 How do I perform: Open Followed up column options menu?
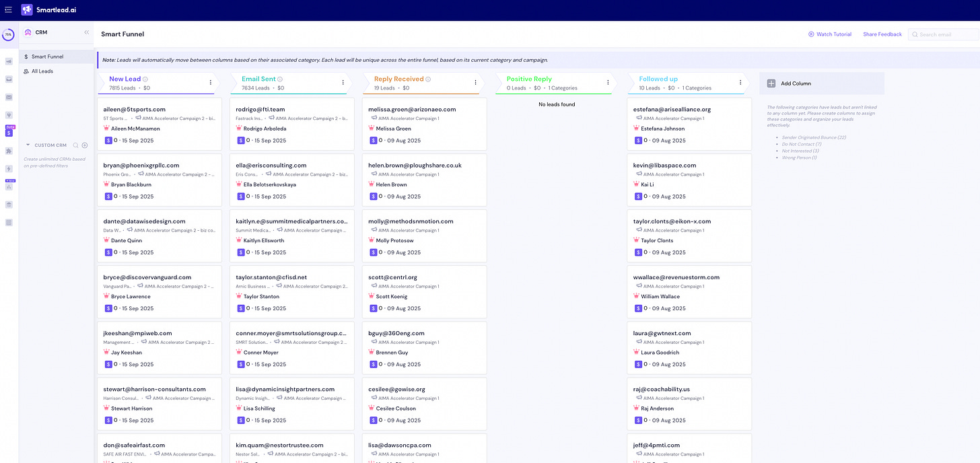click(x=740, y=83)
